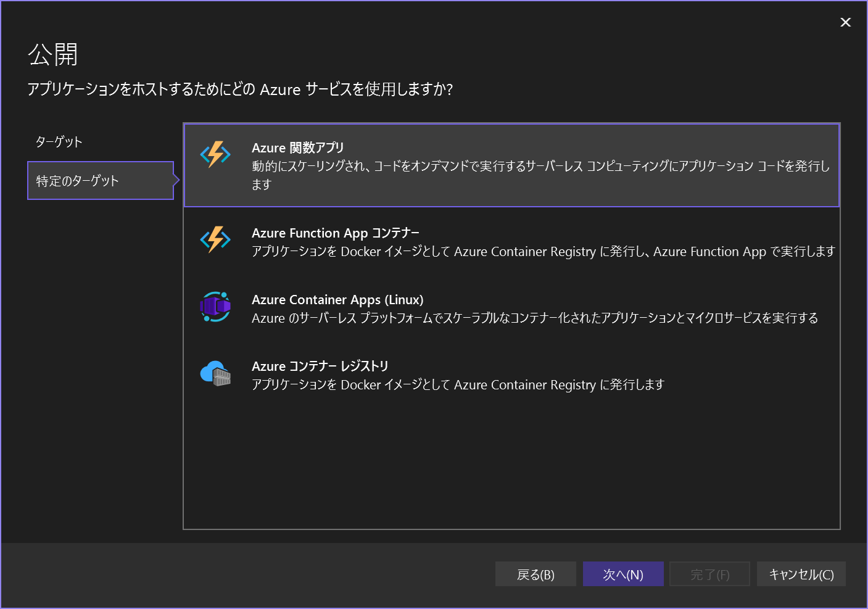Proceed with 次へ(N) button
The image size is (868, 609).
(623, 574)
